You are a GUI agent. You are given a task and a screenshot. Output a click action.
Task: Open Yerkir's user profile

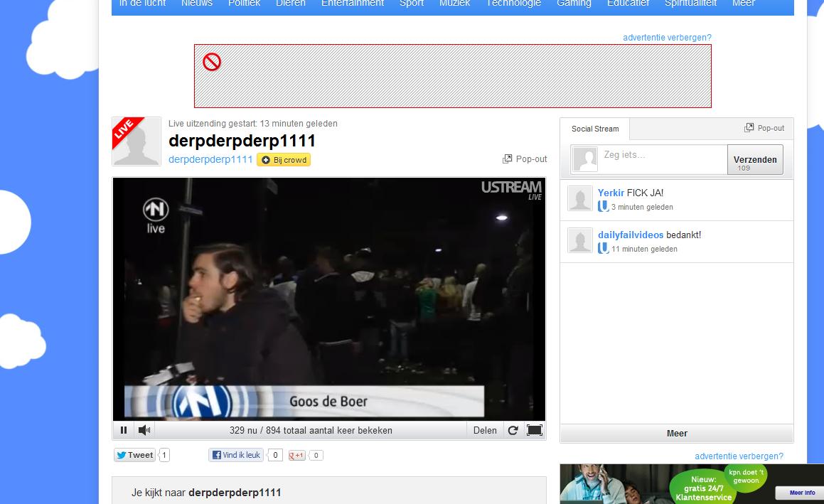[x=611, y=193]
